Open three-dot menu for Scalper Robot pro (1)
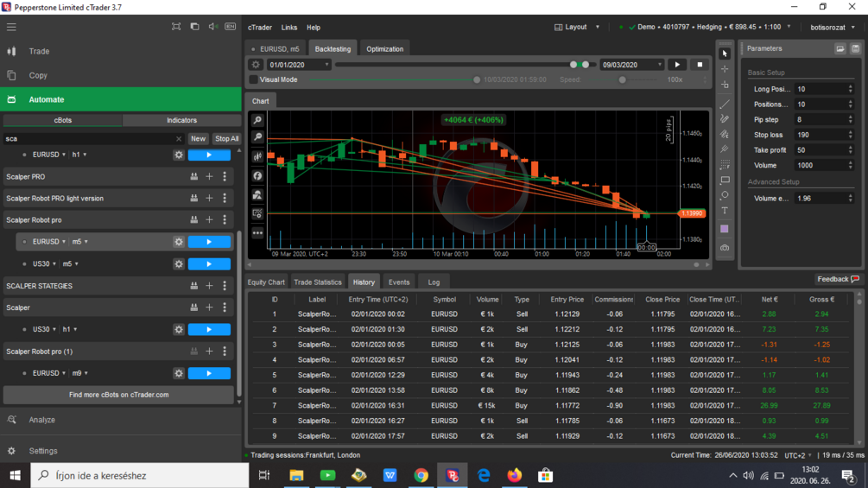This screenshot has width=868, height=488. pos(225,352)
